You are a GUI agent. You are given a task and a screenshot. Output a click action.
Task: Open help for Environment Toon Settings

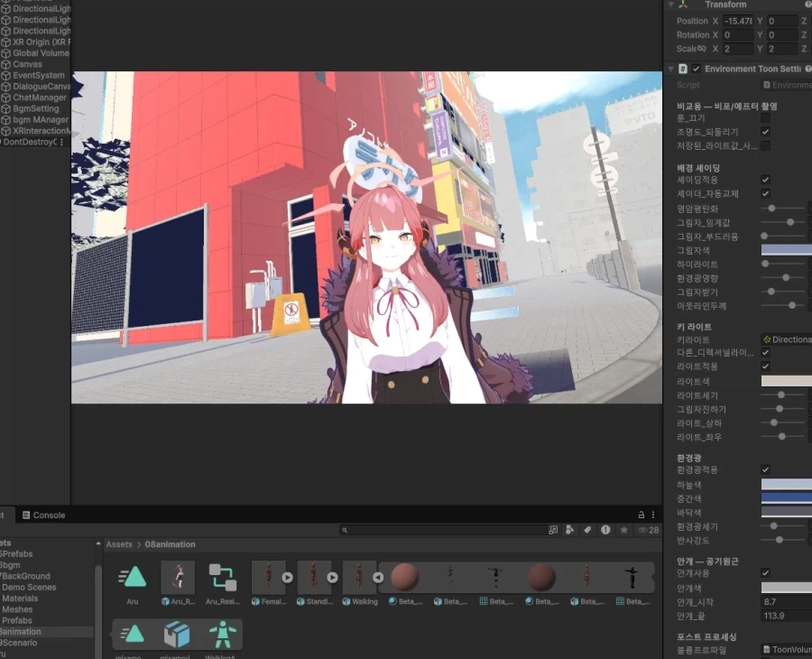(807, 69)
